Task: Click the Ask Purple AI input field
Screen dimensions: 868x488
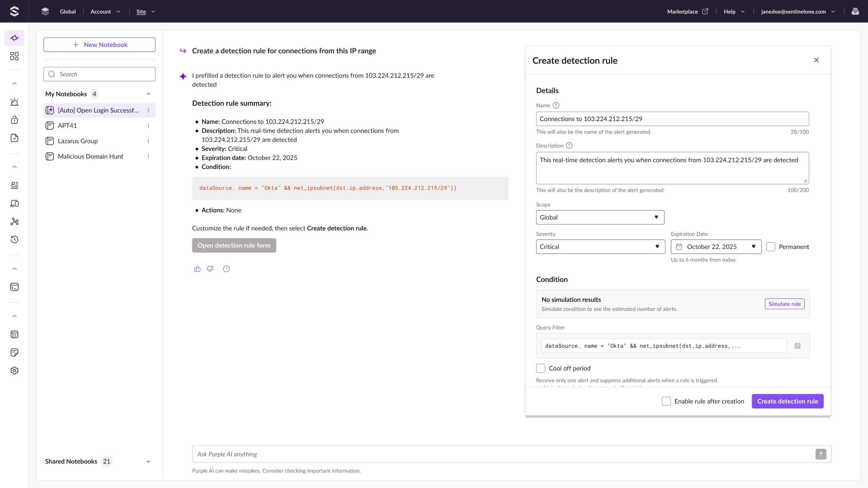Action: pos(502,454)
